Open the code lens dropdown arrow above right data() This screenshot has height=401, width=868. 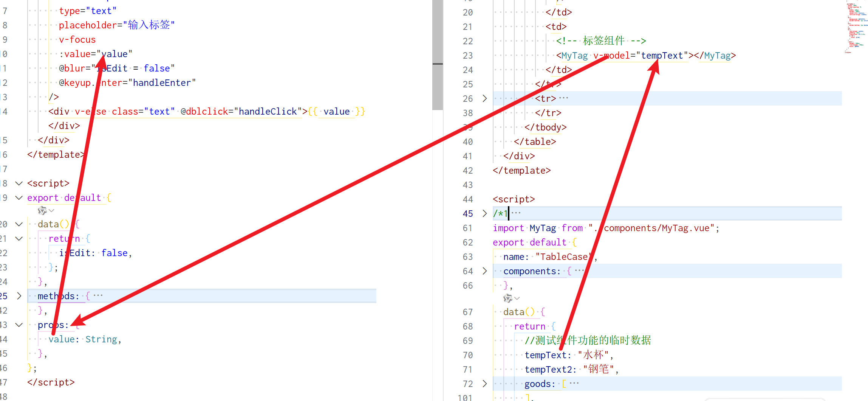(x=517, y=298)
